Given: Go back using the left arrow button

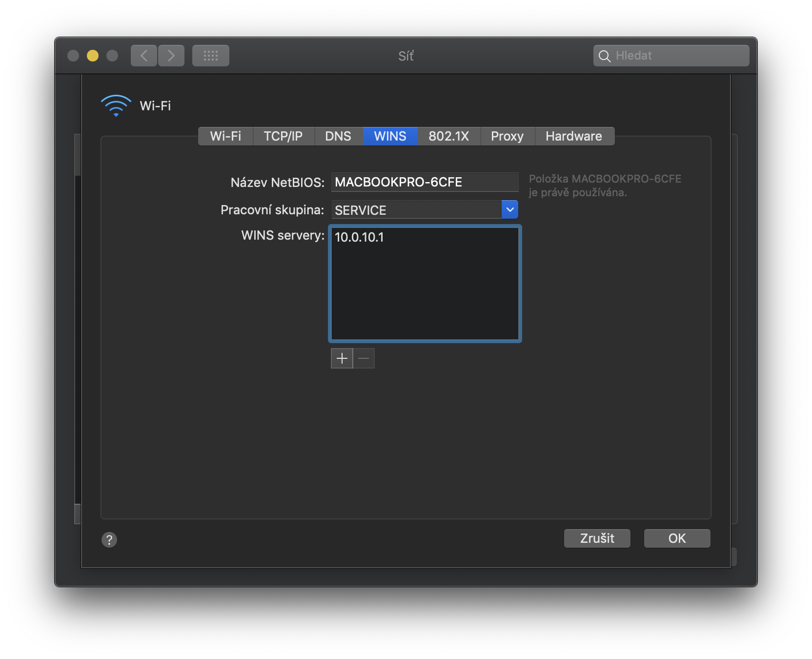Looking at the screenshot, I should point(144,56).
